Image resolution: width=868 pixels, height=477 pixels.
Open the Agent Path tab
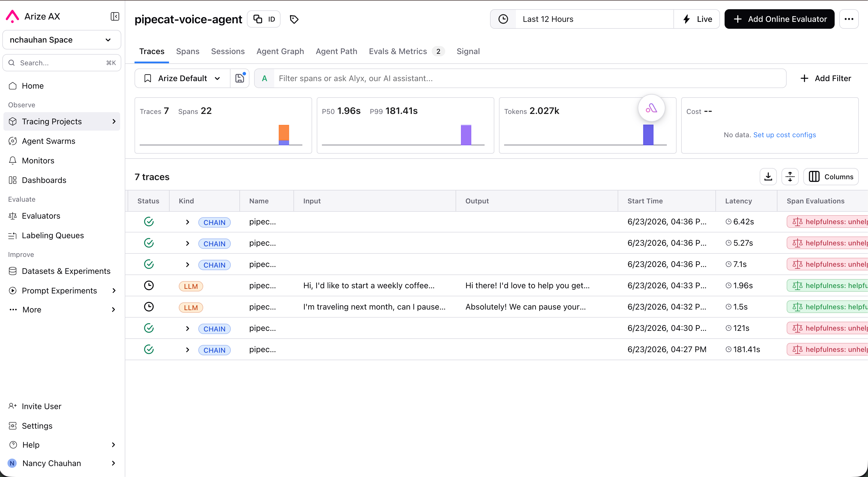[x=336, y=51]
